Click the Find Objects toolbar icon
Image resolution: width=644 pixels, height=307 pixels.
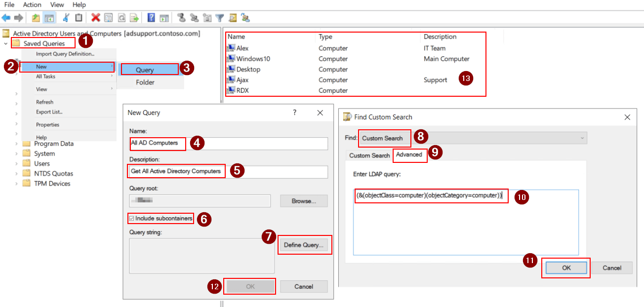(233, 18)
